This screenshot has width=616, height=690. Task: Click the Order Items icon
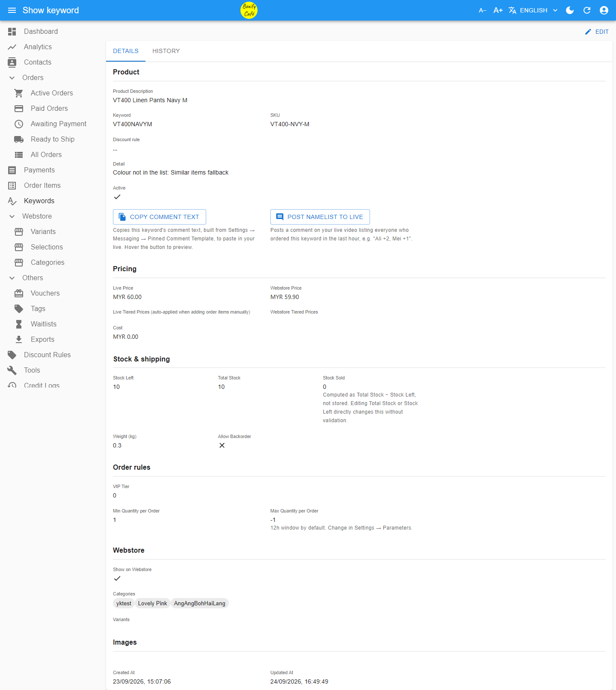pos(12,185)
